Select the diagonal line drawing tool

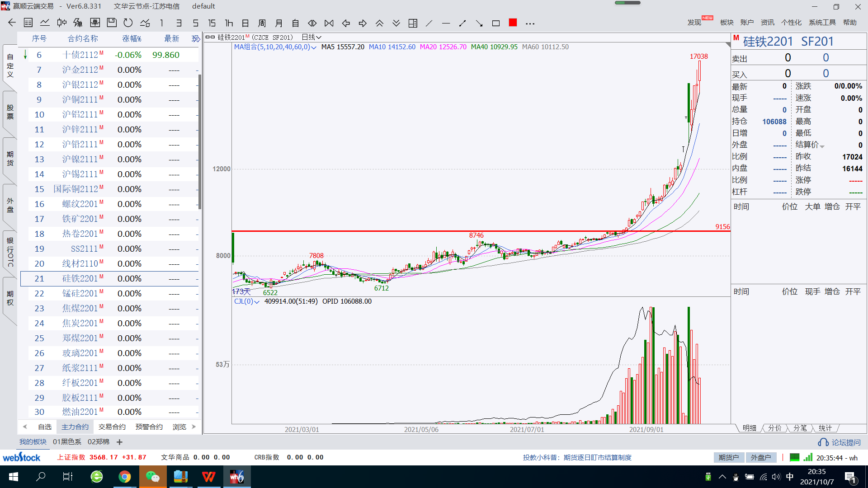(429, 23)
